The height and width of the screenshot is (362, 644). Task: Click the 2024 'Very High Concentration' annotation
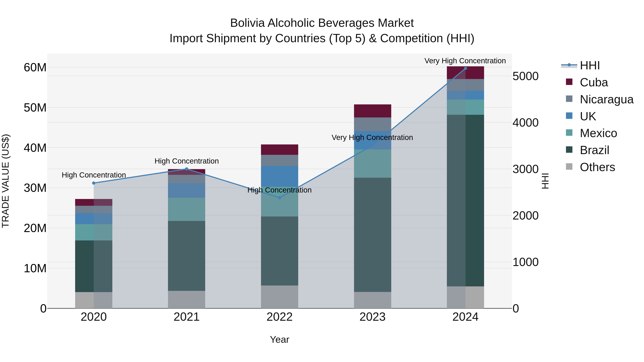tap(465, 61)
